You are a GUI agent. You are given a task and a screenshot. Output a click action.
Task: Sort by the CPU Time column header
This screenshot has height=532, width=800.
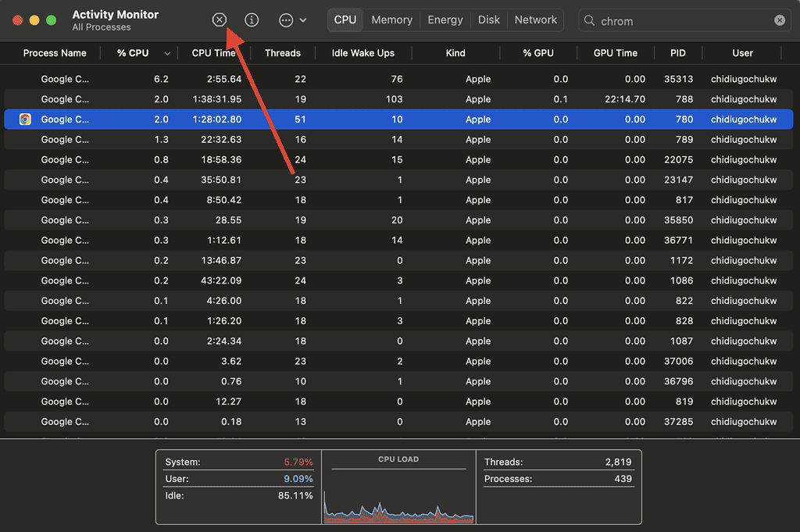pyautogui.click(x=213, y=53)
